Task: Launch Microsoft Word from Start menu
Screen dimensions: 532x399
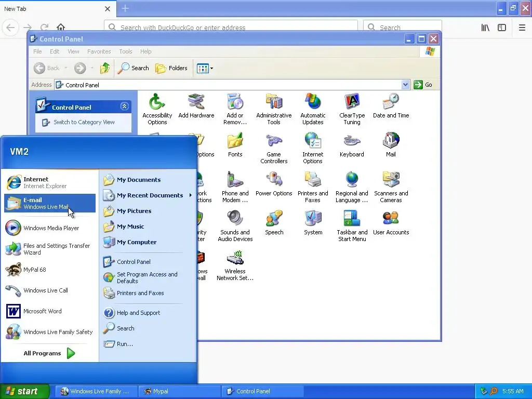Action: (x=50, y=311)
